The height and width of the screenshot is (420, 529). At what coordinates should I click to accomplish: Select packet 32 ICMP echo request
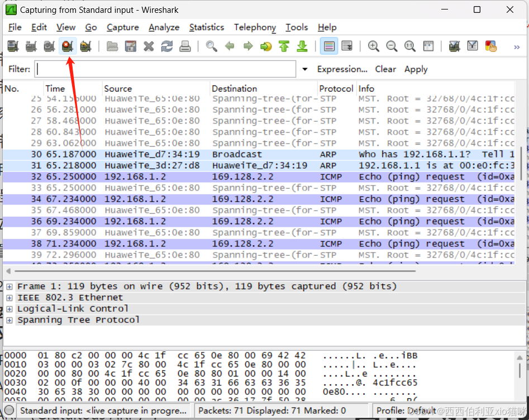[x=259, y=177]
